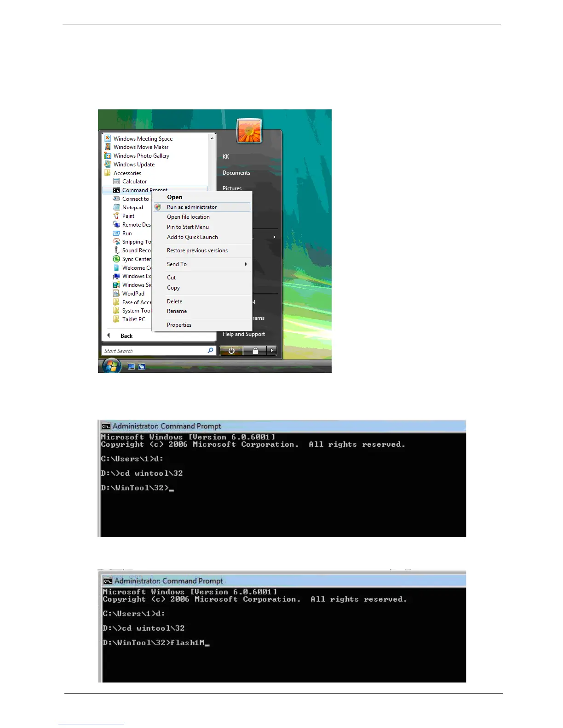
Task: Click icon in second Command Prompt title bar
Action: click(108, 581)
